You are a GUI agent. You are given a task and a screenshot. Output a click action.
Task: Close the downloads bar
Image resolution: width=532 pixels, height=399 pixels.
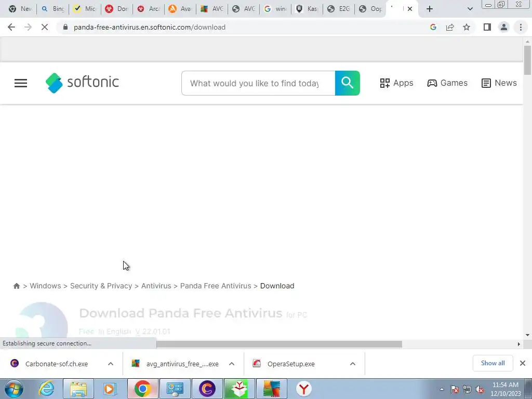pyautogui.click(x=523, y=363)
